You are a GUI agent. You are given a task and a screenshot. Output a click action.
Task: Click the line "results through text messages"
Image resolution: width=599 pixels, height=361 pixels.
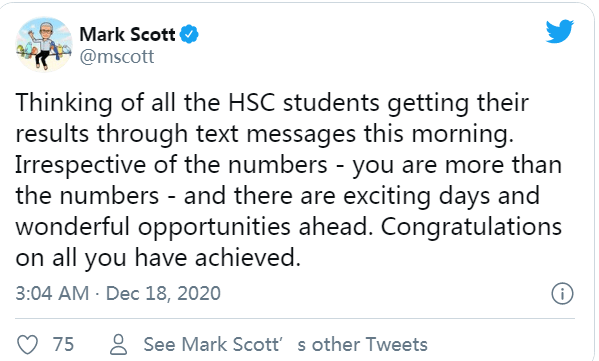point(264,134)
